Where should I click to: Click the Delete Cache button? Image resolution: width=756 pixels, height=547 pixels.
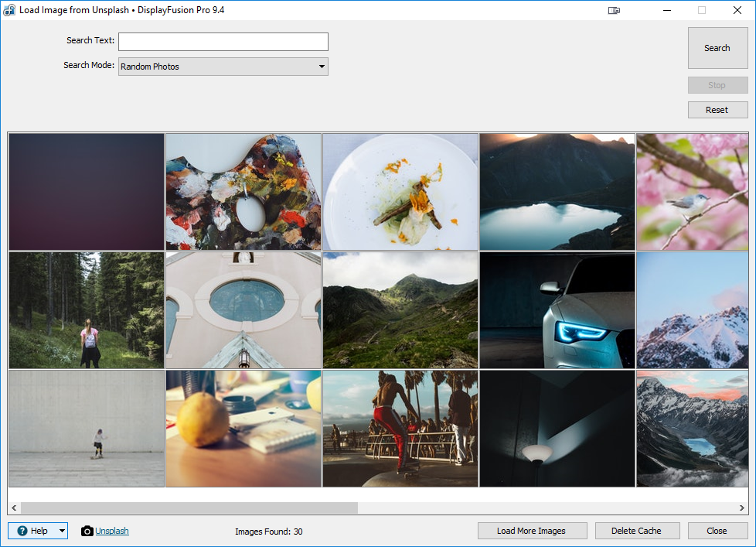(x=636, y=531)
